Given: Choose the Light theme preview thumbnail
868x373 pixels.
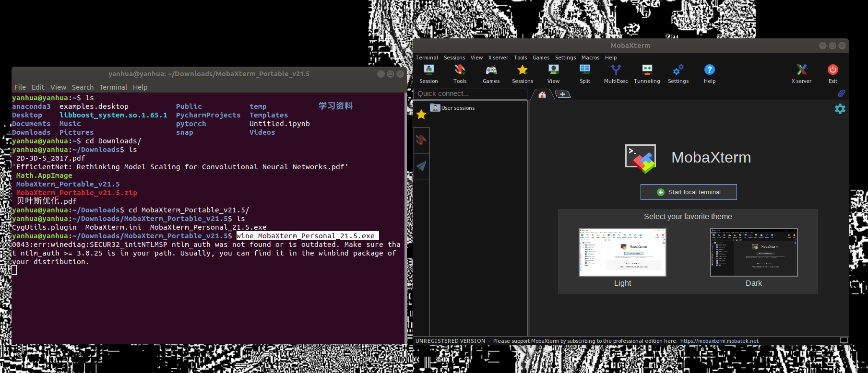Looking at the screenshot, I should point(622,252).
